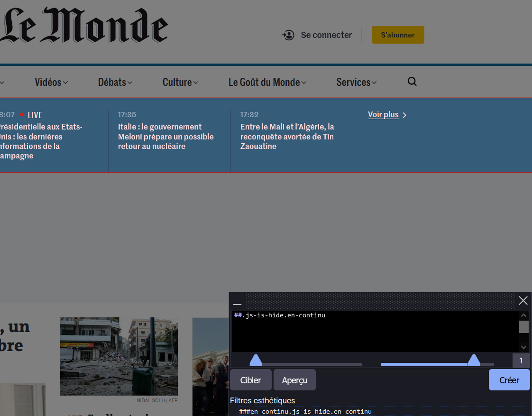Minimize the element picker panel
532x416 pixels.
tap(237, 301)
